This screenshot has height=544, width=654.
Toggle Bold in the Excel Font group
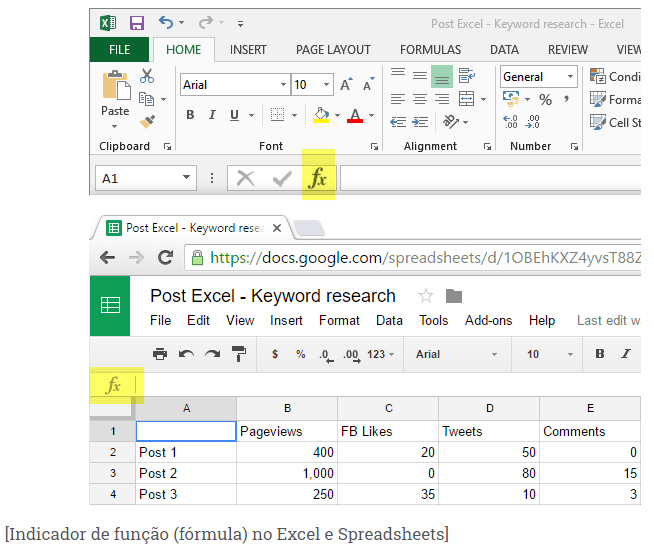coord(190,116)
